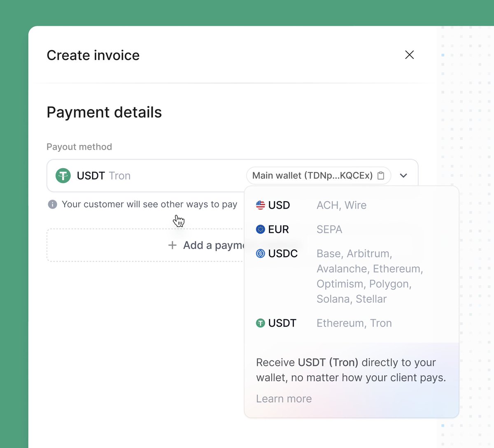Click the US flag icon for USD
494x448 pixels.
[261, 205]
